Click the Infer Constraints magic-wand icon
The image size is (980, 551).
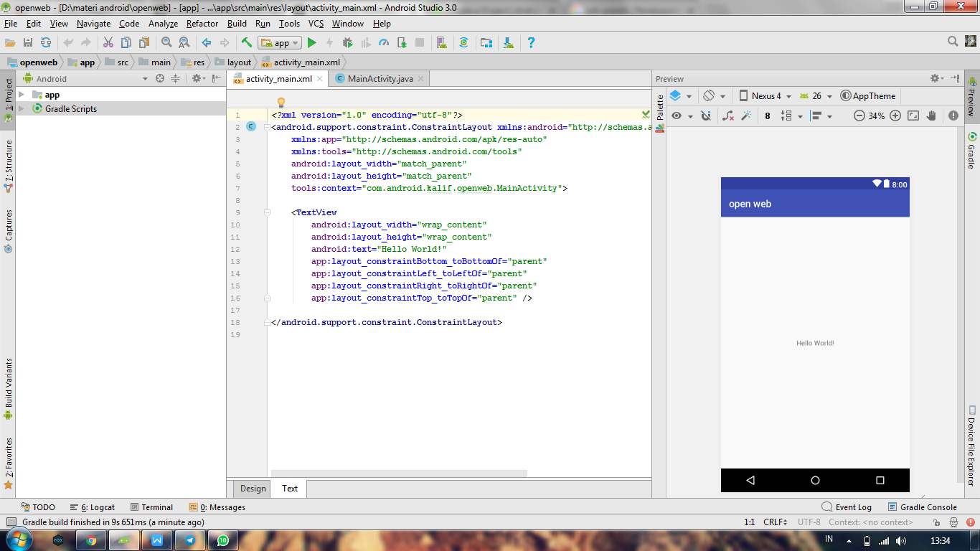click(x=747, y=116)
